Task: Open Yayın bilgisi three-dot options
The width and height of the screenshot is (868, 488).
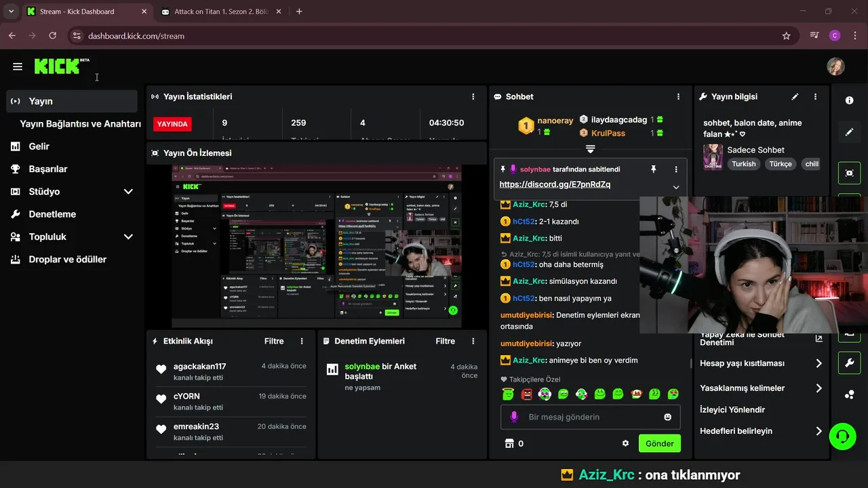Action: point(815,97)
